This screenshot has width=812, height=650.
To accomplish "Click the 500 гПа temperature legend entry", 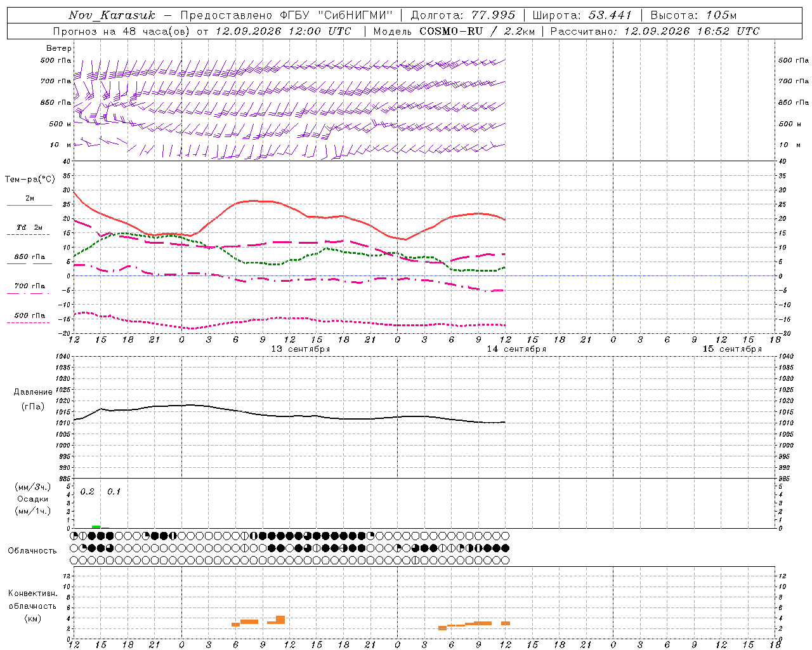I will 29,315.
